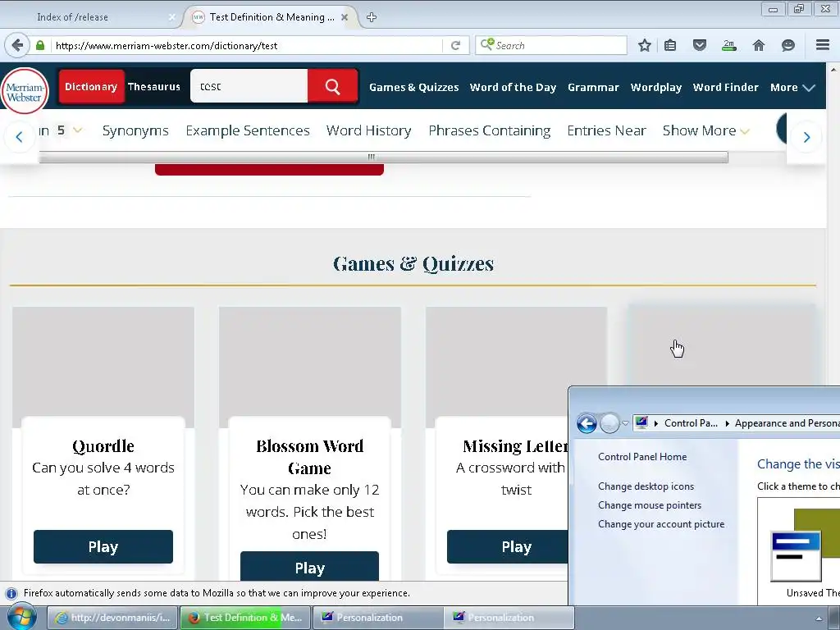
Task: Open the Firefox hamburger menu
Action: coord(823,45)
